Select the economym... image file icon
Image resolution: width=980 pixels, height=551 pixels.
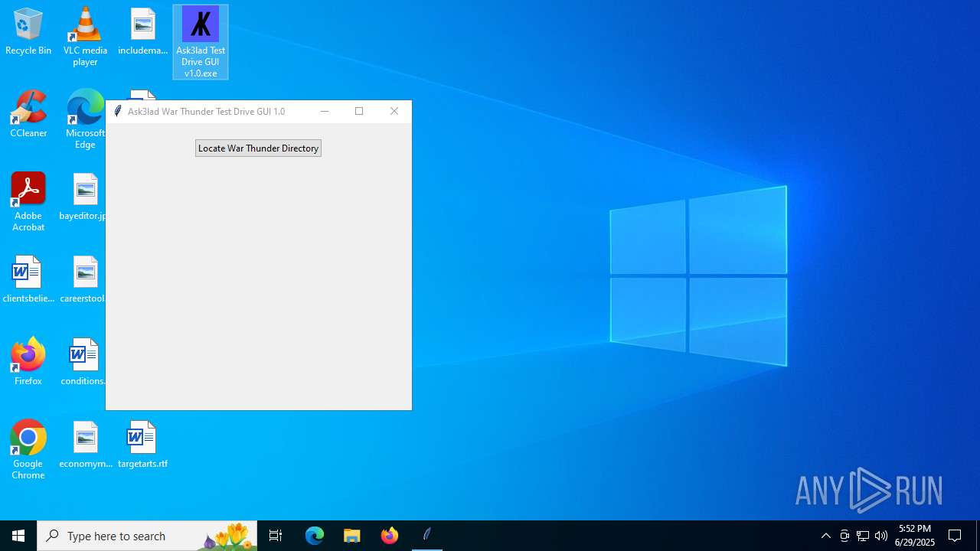[85, 445]
